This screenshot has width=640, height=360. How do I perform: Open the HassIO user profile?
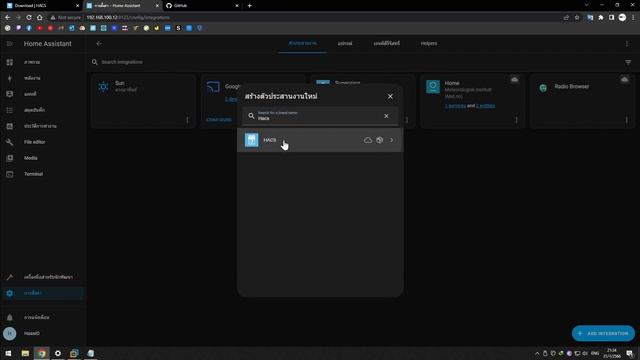(43, 333)
